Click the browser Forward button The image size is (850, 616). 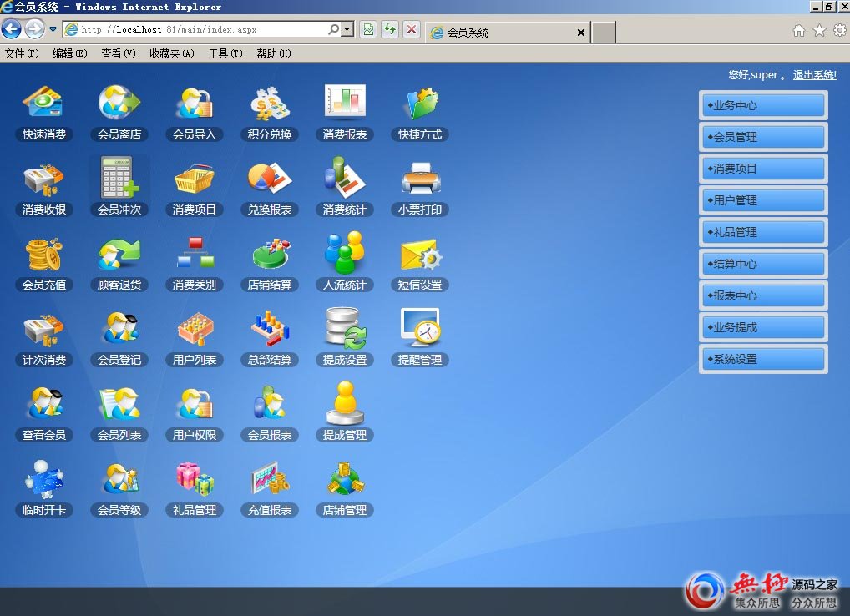click(x=35, y=28)
